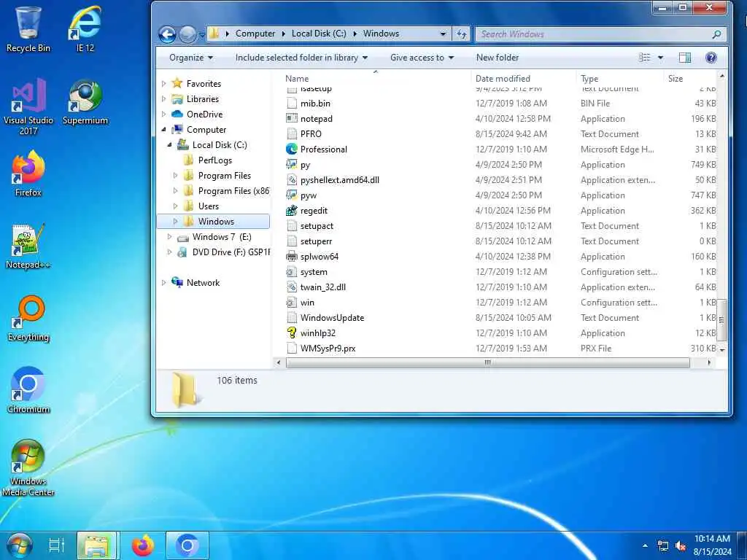Select the winhlp32 help icon

coord(292,332)
